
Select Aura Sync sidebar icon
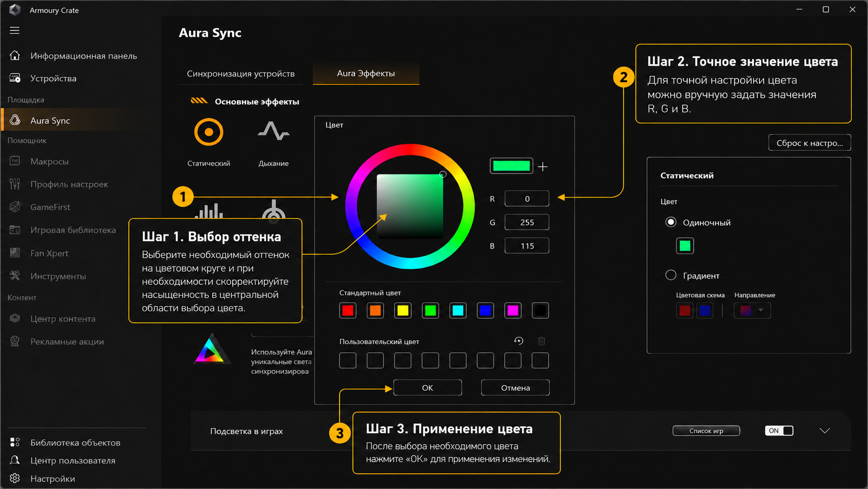click(15, 120)
